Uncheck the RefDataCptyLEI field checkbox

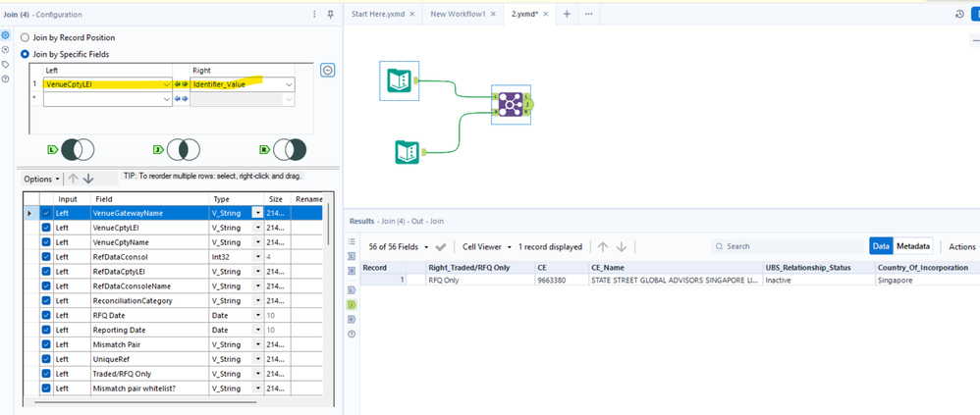tap(45, 272)
